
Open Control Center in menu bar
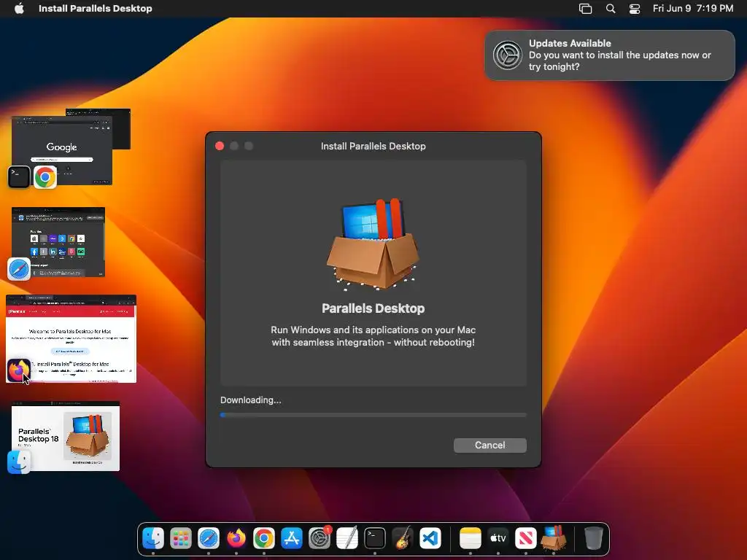pos(635,9)
